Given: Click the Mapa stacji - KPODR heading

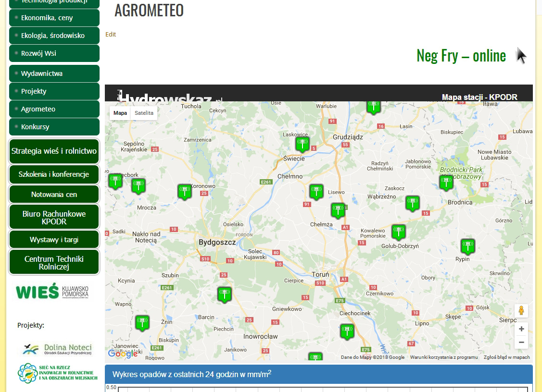Looking at the screenshot, I should click(479, 97).
